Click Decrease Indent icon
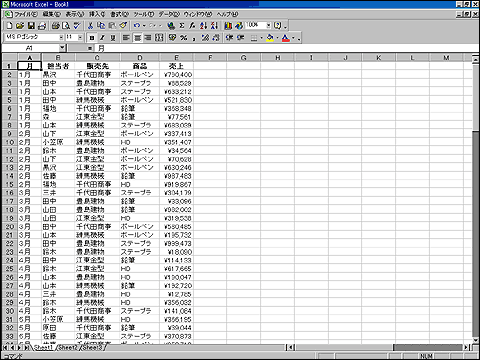 click(229, 38)
